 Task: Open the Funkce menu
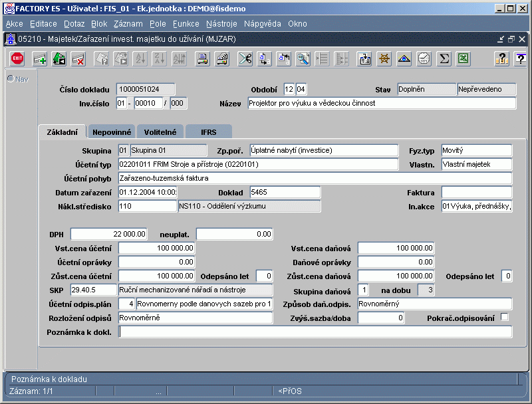186,24
